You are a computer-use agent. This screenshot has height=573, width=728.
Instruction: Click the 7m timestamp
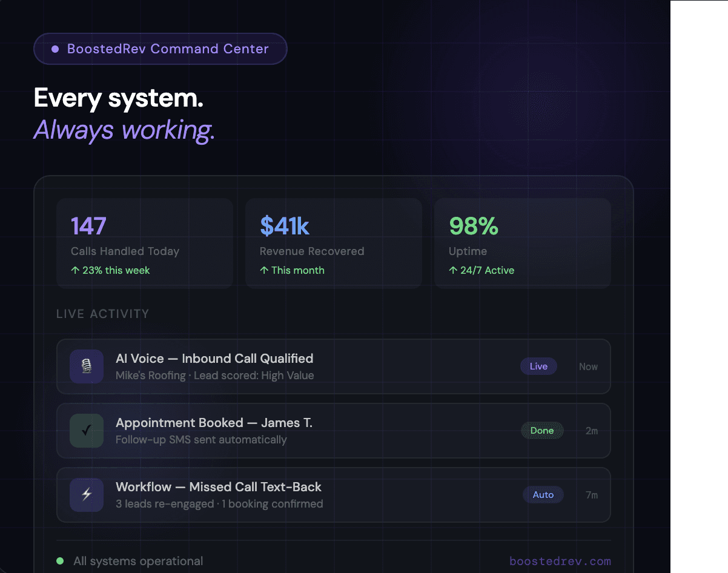[592, 495]
